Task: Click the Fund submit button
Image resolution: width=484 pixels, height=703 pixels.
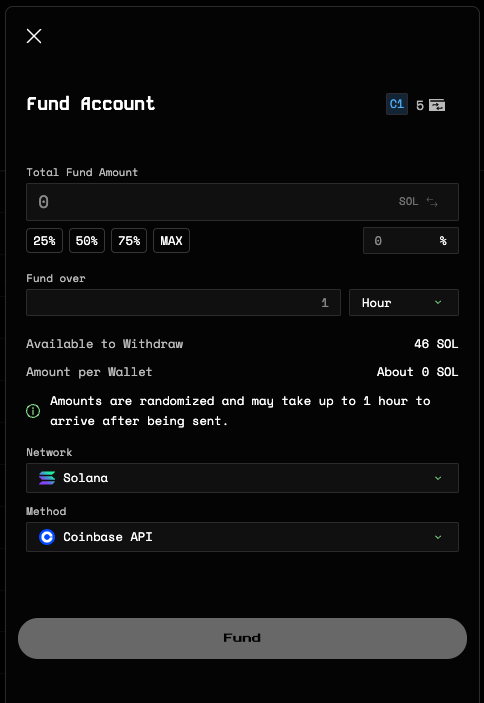Action: 242,638
